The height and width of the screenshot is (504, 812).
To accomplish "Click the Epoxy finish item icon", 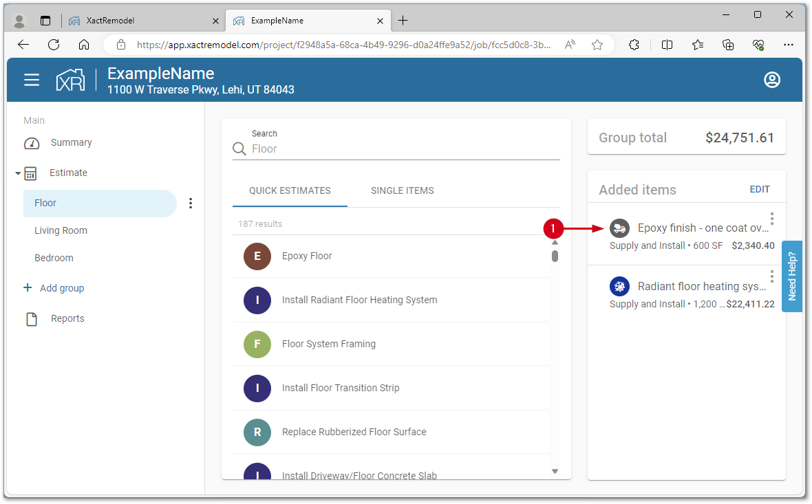I will [619, 228].
